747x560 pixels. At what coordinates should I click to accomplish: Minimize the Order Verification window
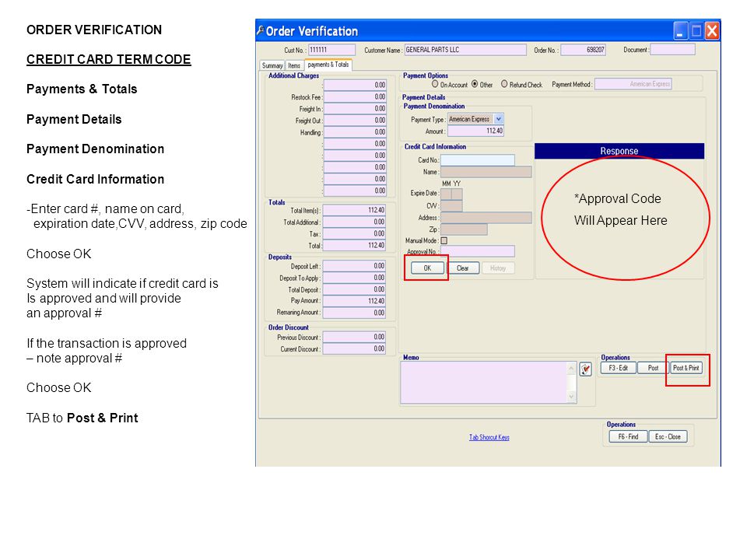[680, 31]
